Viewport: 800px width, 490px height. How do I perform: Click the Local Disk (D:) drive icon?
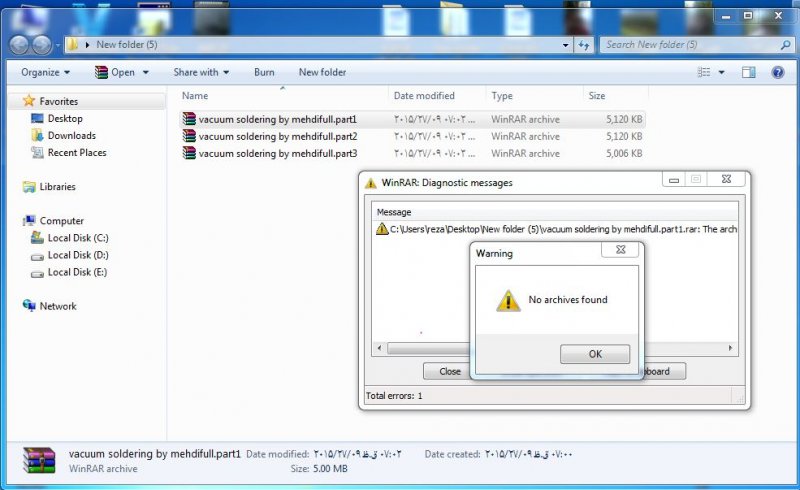pyautogui.click(x=37, y=256)
